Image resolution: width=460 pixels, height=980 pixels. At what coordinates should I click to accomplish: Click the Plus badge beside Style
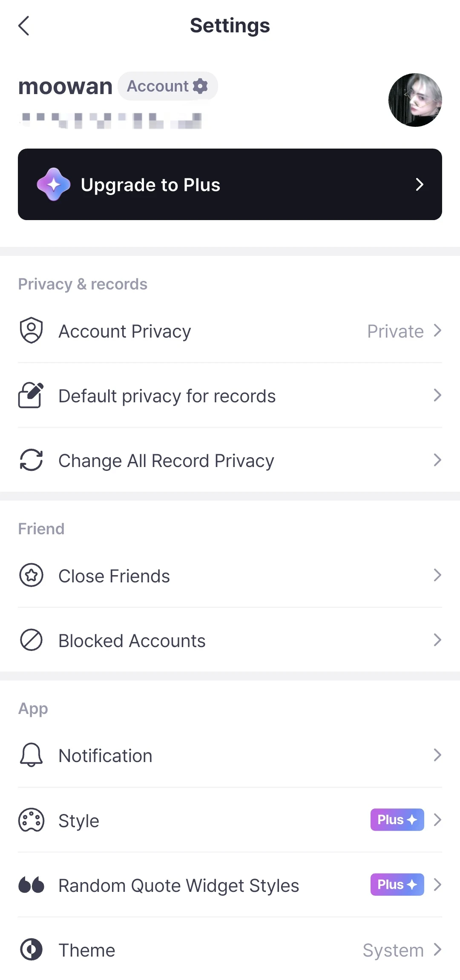(x=397, y=820)
